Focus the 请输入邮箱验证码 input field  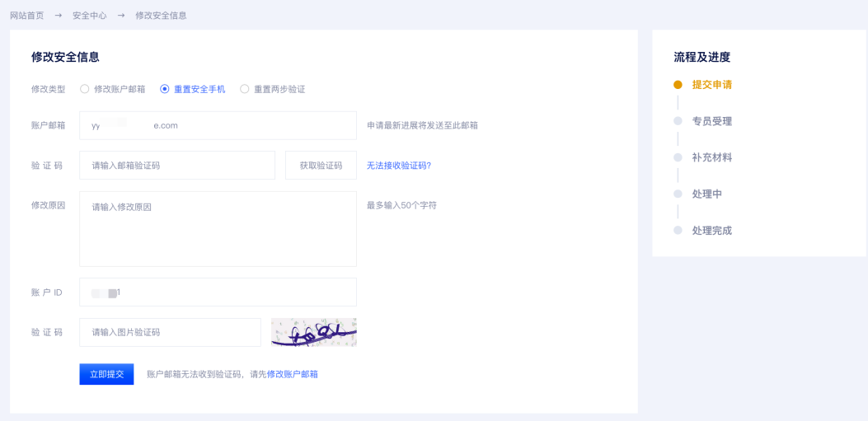click(177, 166)
